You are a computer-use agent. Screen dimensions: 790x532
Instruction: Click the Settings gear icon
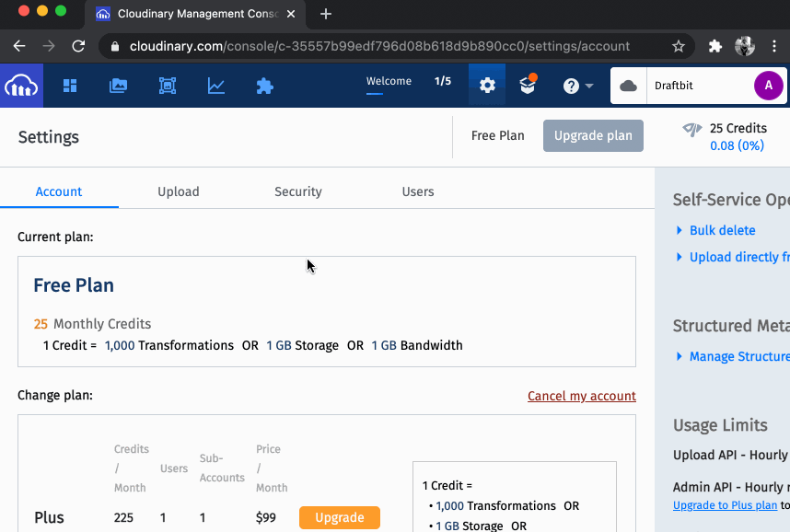pos(487,86)
